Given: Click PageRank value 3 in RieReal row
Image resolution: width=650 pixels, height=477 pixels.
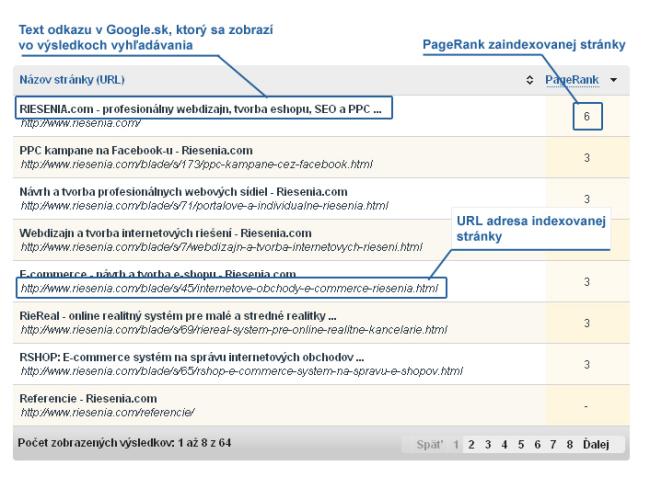Looking at the screenshot, I should click(x=587, y=323).
